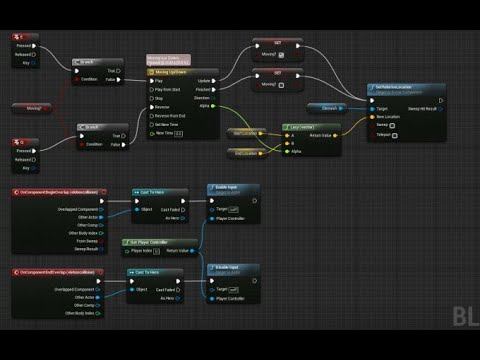Select the Moving? variable getter node

[x=32, y=108]
